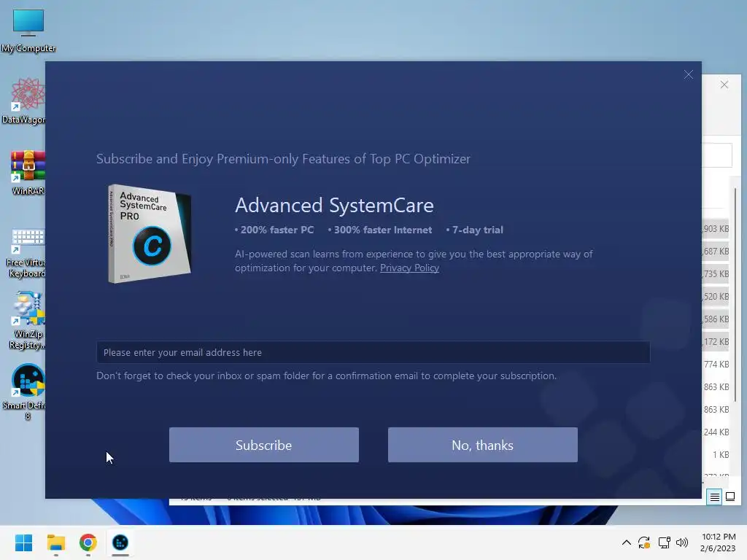
Task: Click the Advanced SystemCare PRO box image
Action: 149,233
